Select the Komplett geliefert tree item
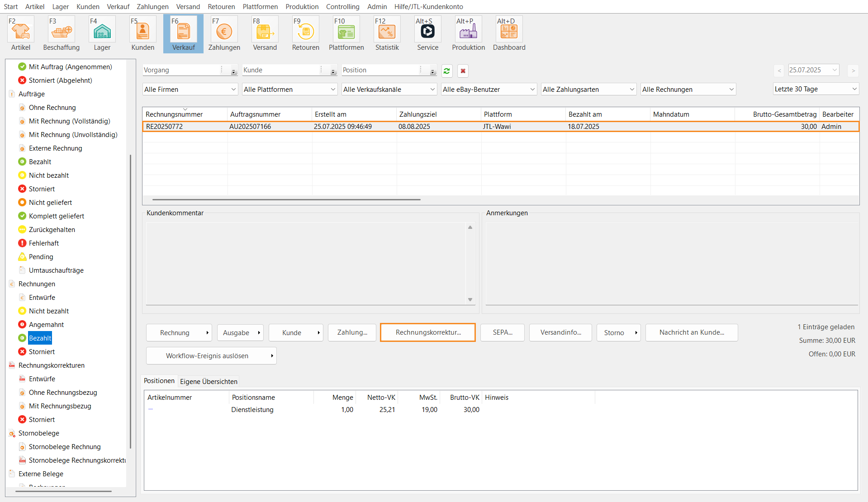 pos(57,216)
